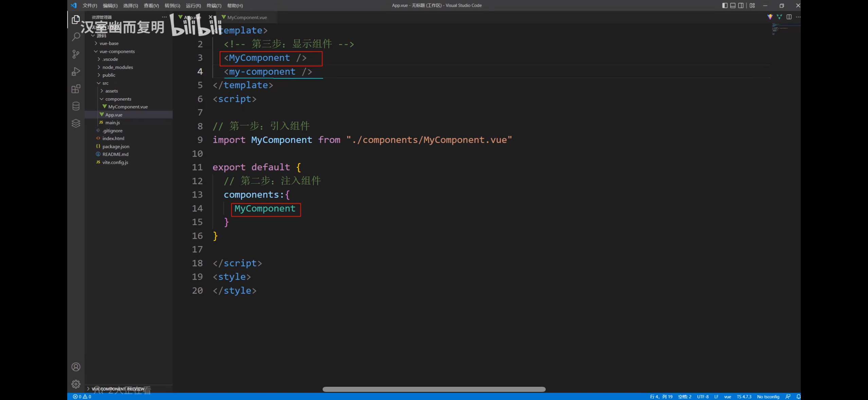Screen dimensions: 868x400
Task: Expand the vue-base folder
Action: pyautogui.click(x=109, y=43)
